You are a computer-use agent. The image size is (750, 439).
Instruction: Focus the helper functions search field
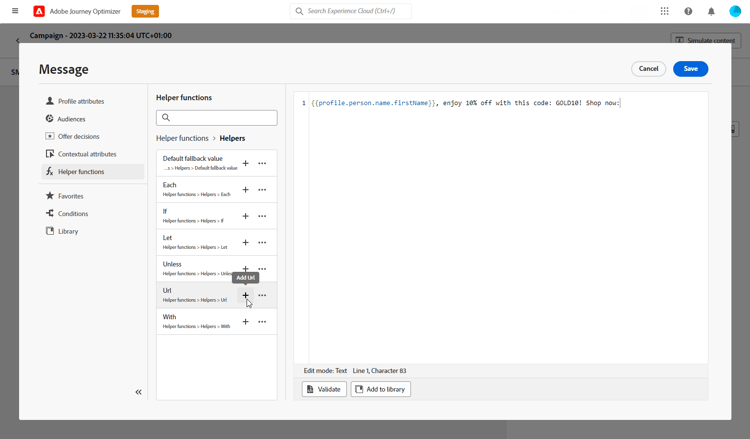coord(217,118)
